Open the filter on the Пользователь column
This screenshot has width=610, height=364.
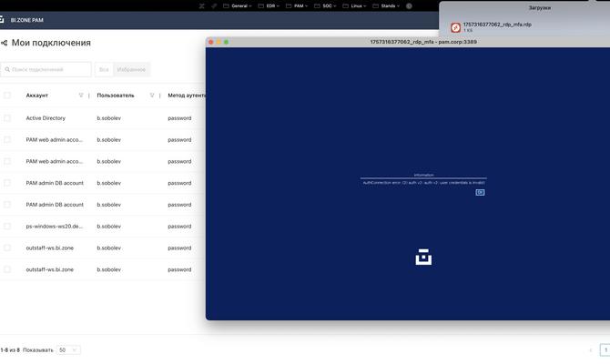point(152,96)
